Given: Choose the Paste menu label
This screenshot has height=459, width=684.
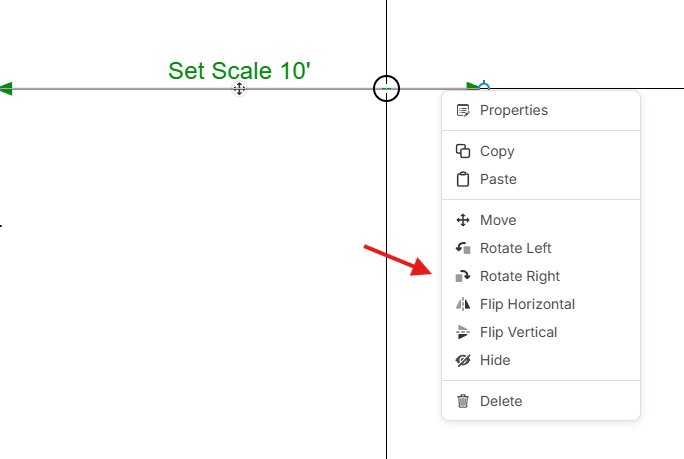Looking at the screenshot, I should point(498,179).
